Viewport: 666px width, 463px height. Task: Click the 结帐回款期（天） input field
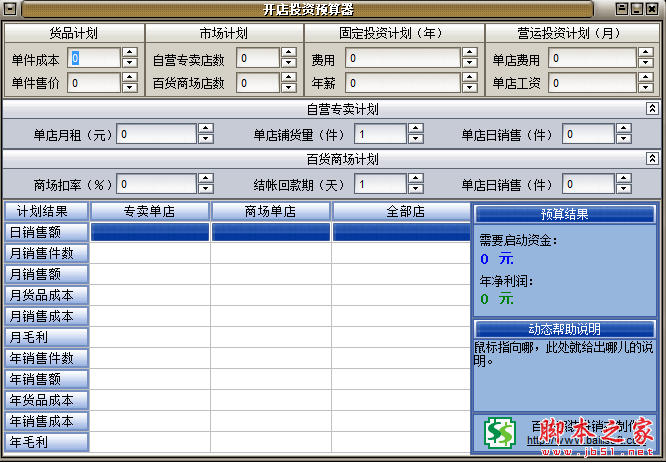point(381,184)
